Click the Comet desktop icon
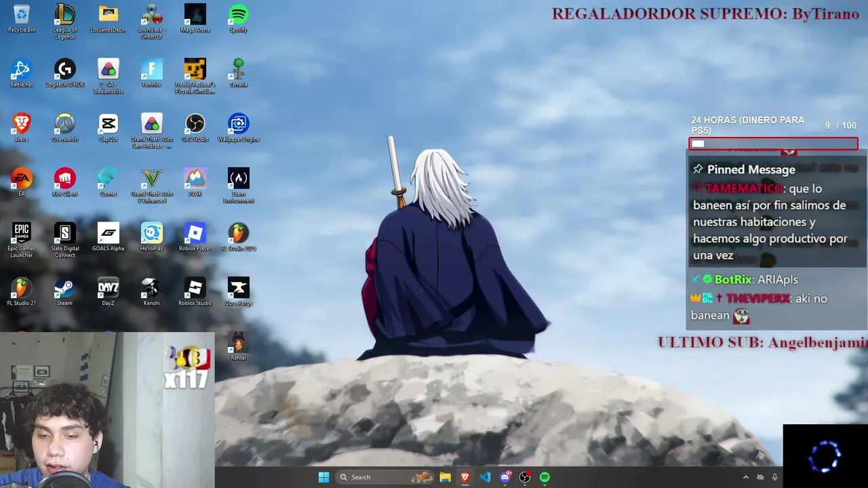The image size is (868, 488). tap(108, 182)
